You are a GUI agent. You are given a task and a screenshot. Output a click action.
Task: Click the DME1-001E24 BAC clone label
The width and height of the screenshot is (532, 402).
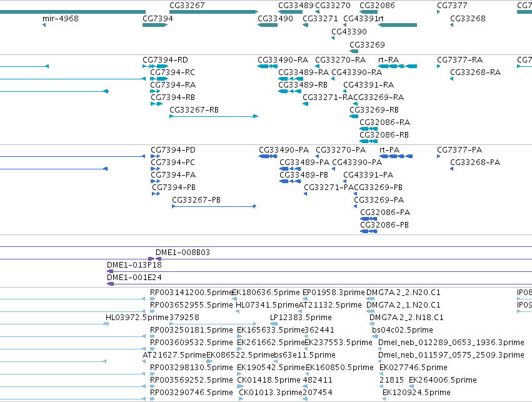point(134,278)
